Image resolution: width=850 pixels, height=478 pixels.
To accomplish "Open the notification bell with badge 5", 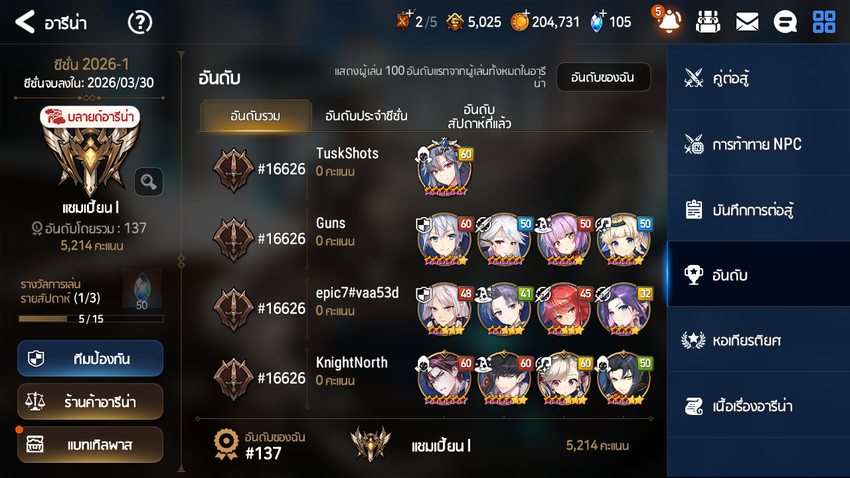I will pos(668,21).
